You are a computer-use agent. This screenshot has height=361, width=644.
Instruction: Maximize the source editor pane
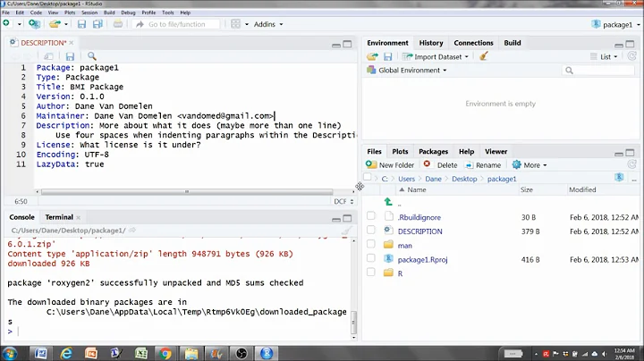coord(347,44)
